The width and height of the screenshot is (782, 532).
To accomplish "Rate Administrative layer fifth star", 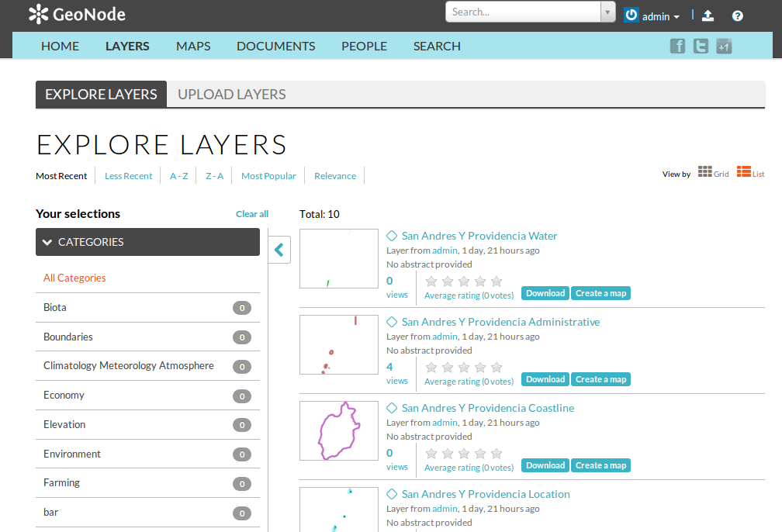I will pyautogui.click(x=497, y=368).
